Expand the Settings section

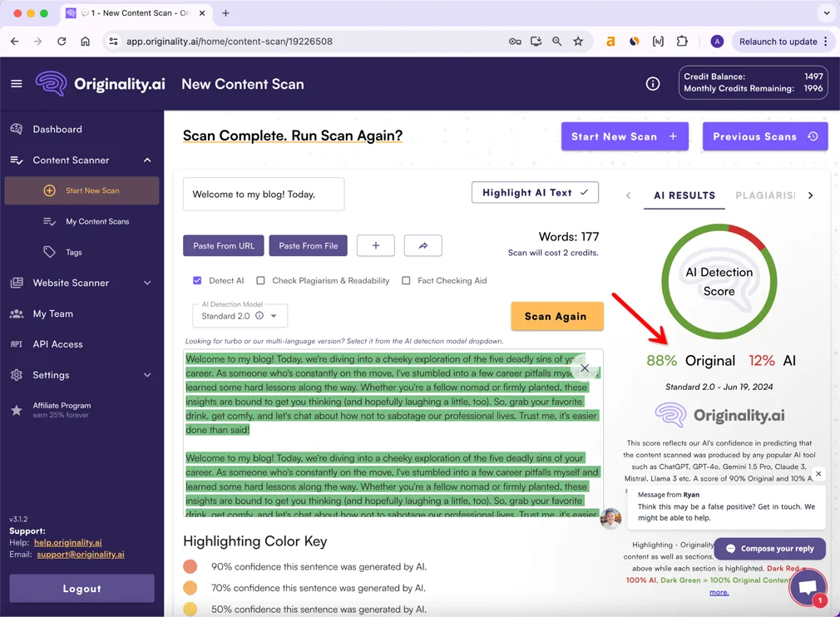147,375
